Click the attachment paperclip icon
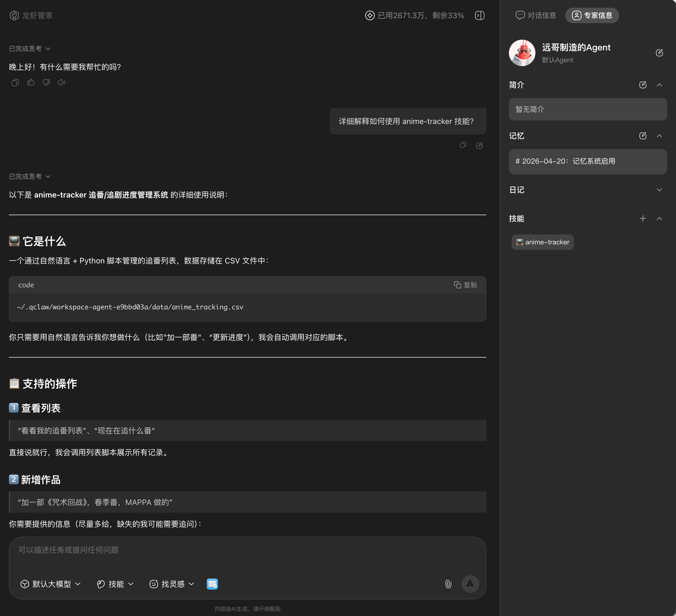This screenshot has height=616, width=676. [x=448, y=584]
